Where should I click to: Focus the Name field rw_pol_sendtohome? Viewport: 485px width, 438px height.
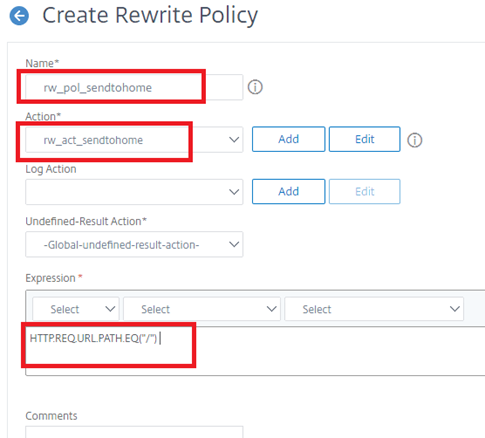(x=134, y=87)
